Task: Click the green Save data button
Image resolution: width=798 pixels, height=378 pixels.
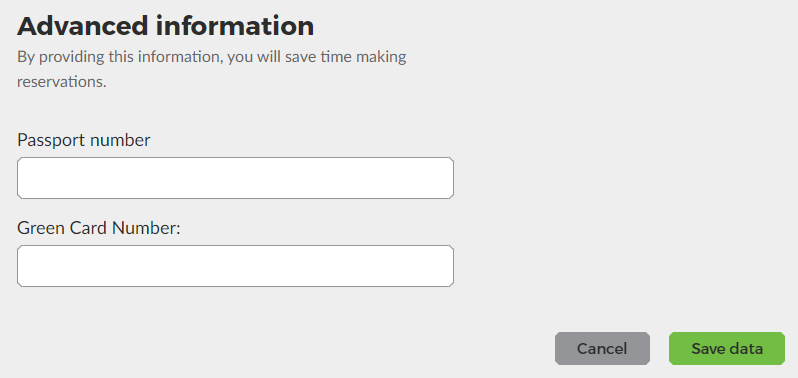Action: (x=727, y=348)
